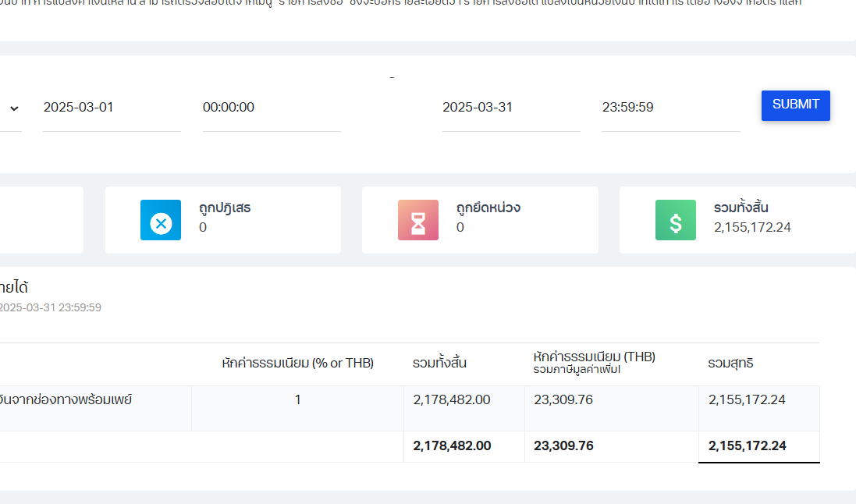Click the start time field 00:00:00
Viewport: 856px width, 504px height.
pyautogui.click(x=272, y=108)
